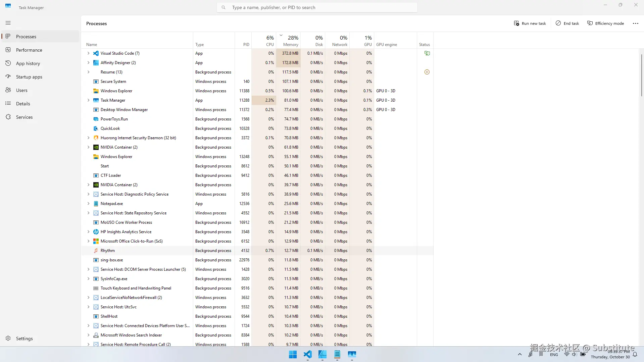Click the Visual Studio Code process icon
The image size is (644, 362).
pos(96,53)
